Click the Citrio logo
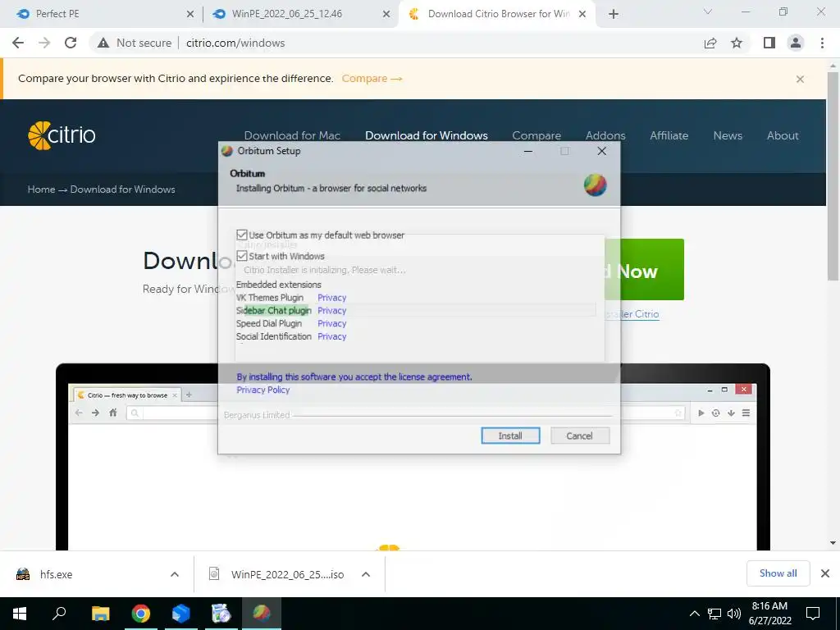 click(62, 135)
